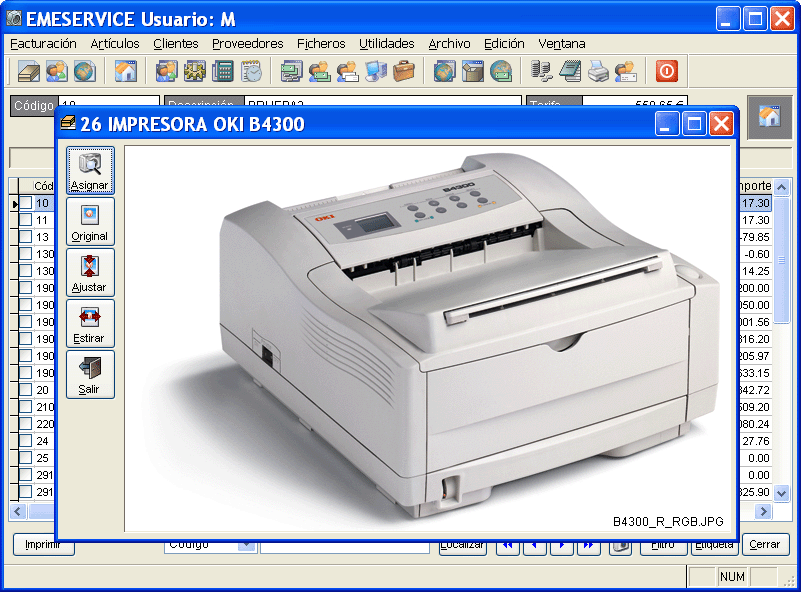Open the Ficheros menu

pyautogui.click(x=321, y=44)
